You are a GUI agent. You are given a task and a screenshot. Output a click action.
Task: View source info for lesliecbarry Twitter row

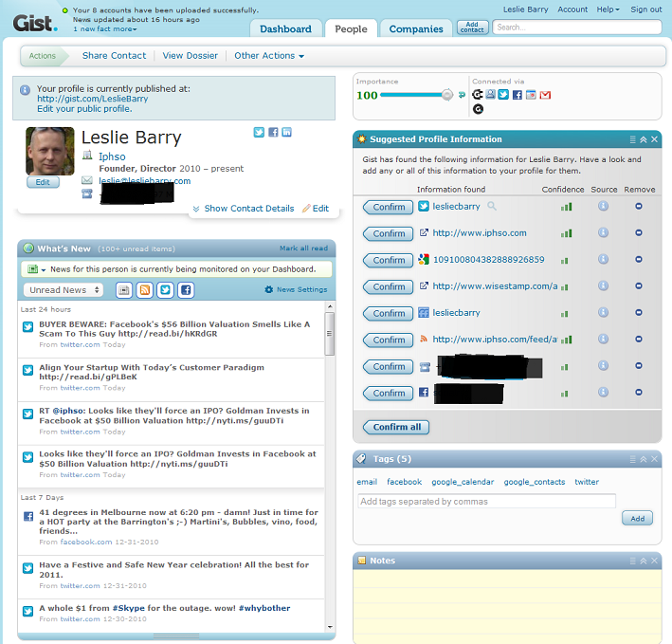(x=603, y=206)
